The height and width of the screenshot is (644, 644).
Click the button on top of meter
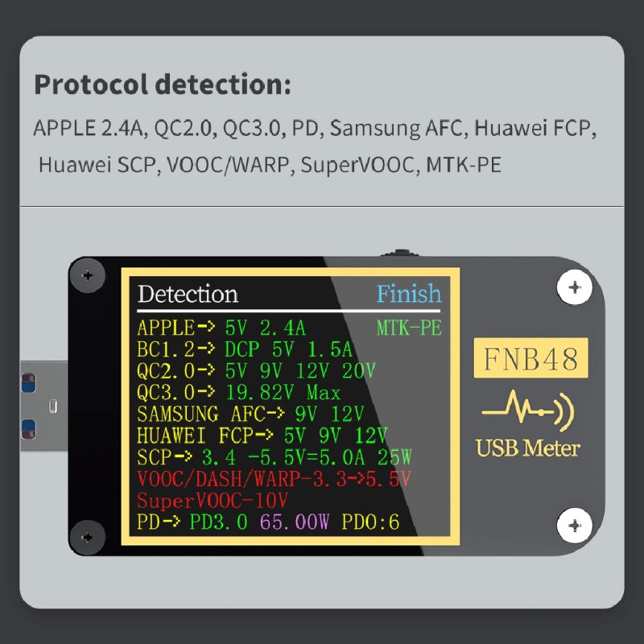pyautogui.click(x=400, y=253)
